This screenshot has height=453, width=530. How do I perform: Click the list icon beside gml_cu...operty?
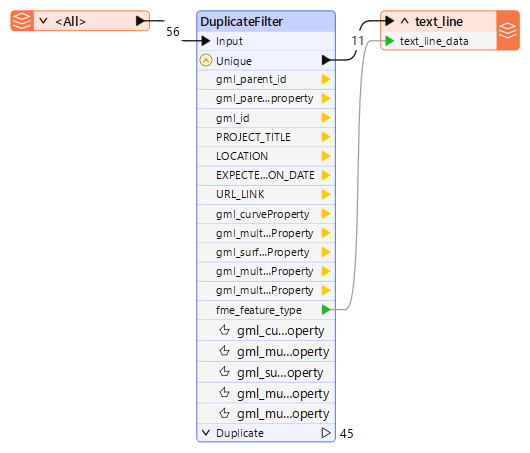pos(224,330)
